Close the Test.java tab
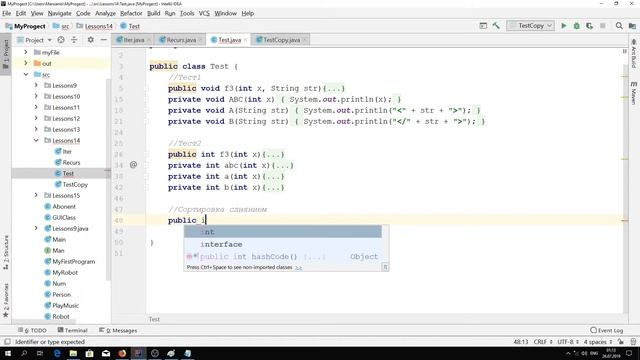640x360 pixels. tap(245, 40)
